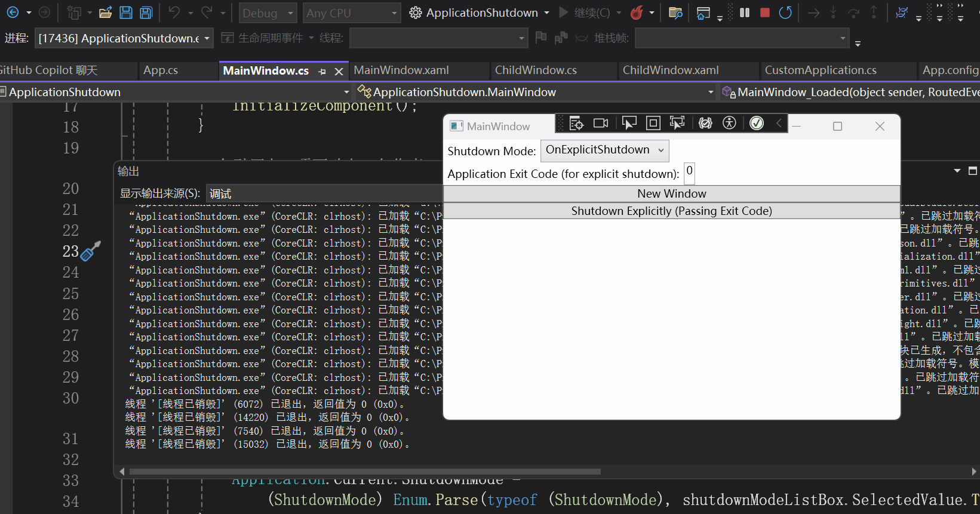Toggle Track Focused Element icon

(x=677, y=123)
